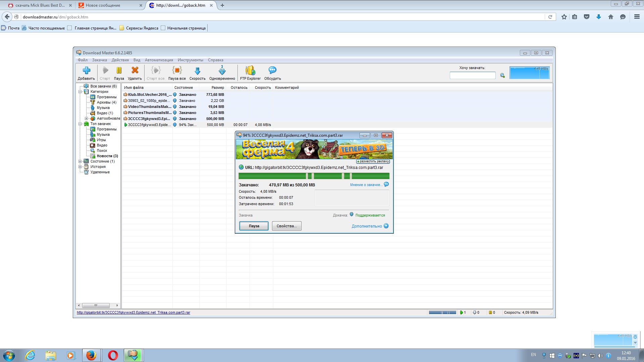The width and height of the screenshot is (644, 362).
Task: Open the Закачка menu
Action: pyautogui.click(x=100, y=60)
